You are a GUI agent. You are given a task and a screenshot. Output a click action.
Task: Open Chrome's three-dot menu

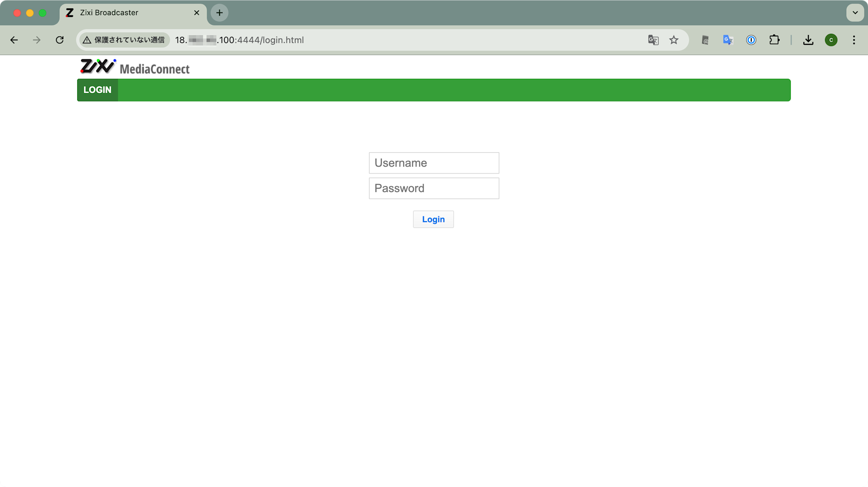tap(854, 40)
